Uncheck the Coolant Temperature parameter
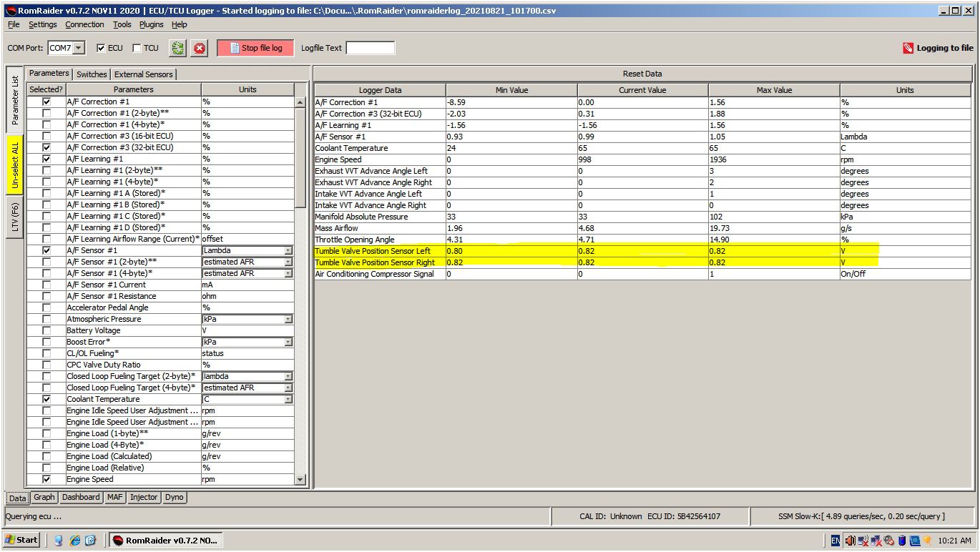The height and width of the screenshot is (552, 980). 46,399
